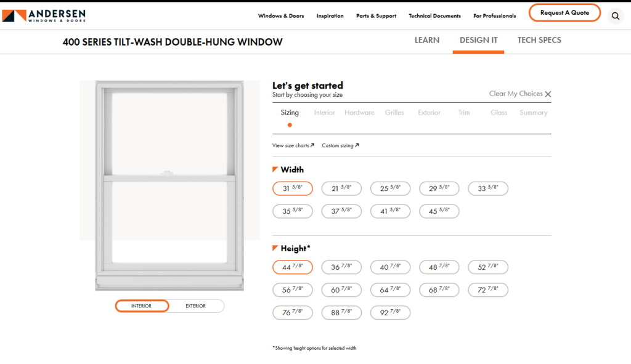
Task: Click the arrow icon next to View size charts
Action: [312, 145]
